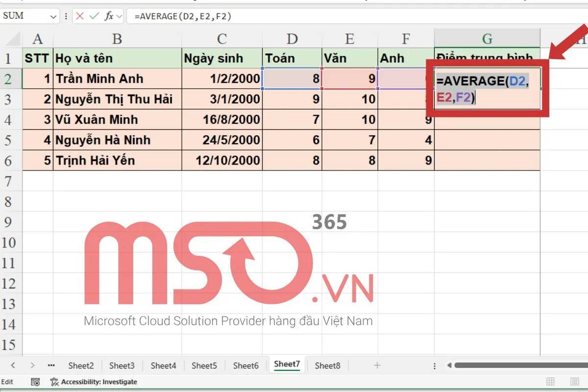The width and height of the screenshot is (588, 392).
Task: Click the green checkmark to confirm the formula
Action: point(93,16)
